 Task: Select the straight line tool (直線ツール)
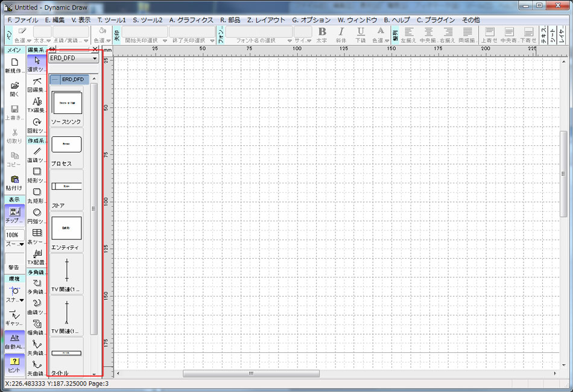(x=37, y=155)
